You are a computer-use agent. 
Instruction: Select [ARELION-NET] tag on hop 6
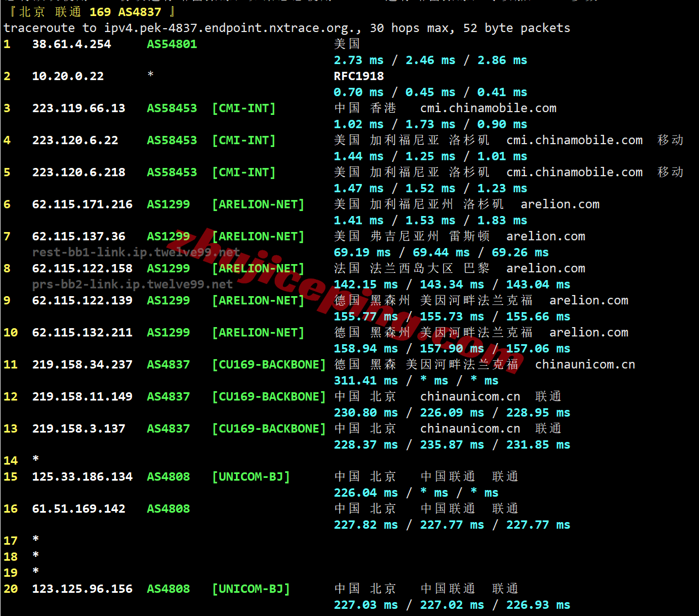tap(258, 204)
